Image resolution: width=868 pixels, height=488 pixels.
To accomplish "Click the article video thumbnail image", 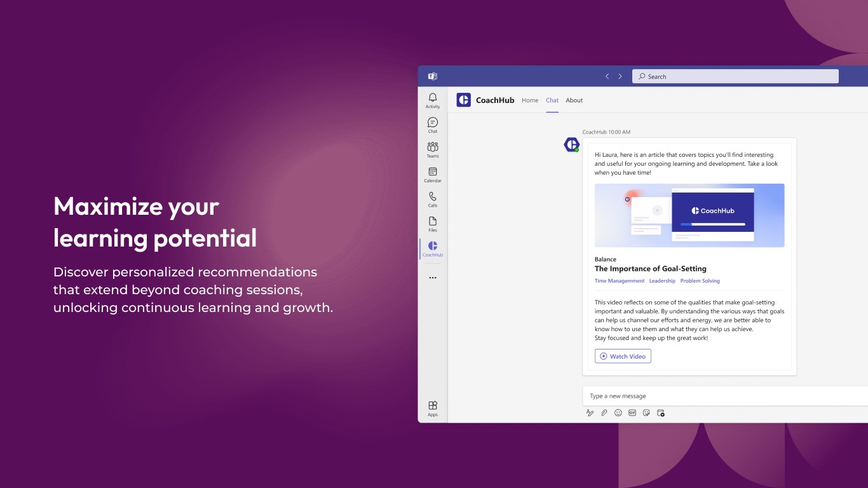I will [689, 215].
